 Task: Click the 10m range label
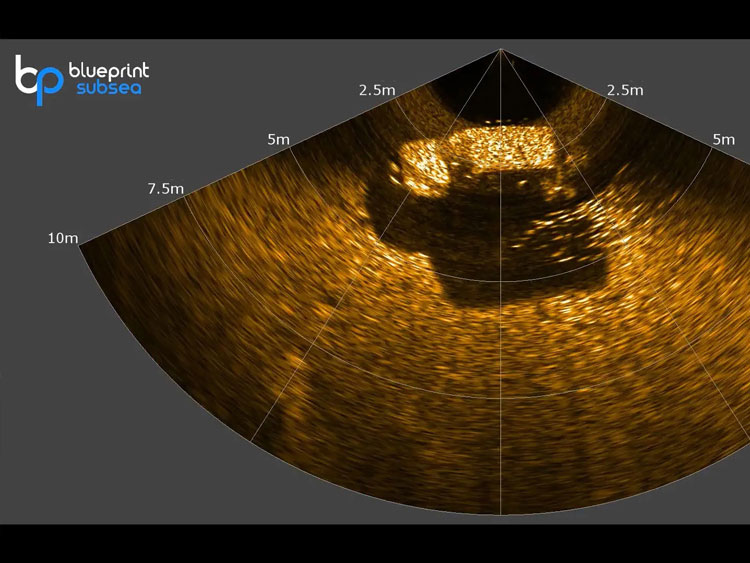point(63,238)
